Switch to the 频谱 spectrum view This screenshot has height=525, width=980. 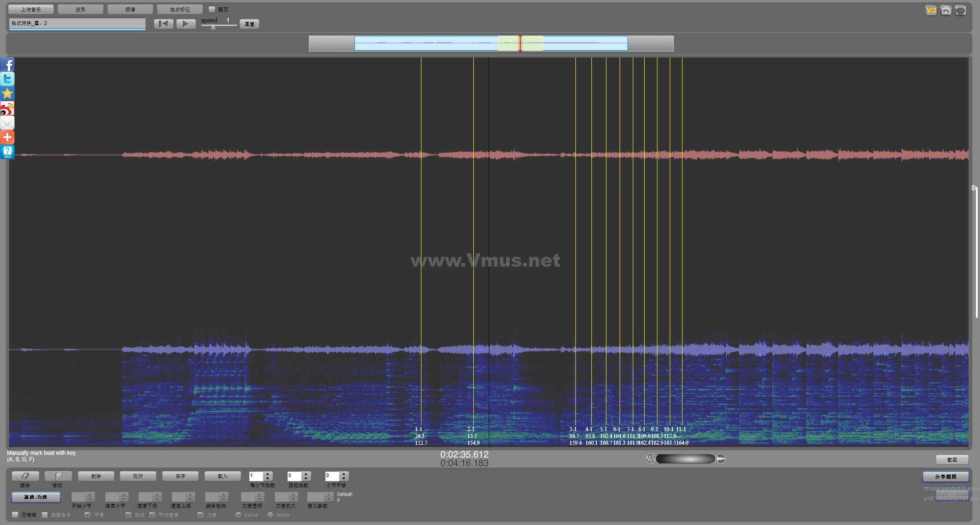[130, 9]
